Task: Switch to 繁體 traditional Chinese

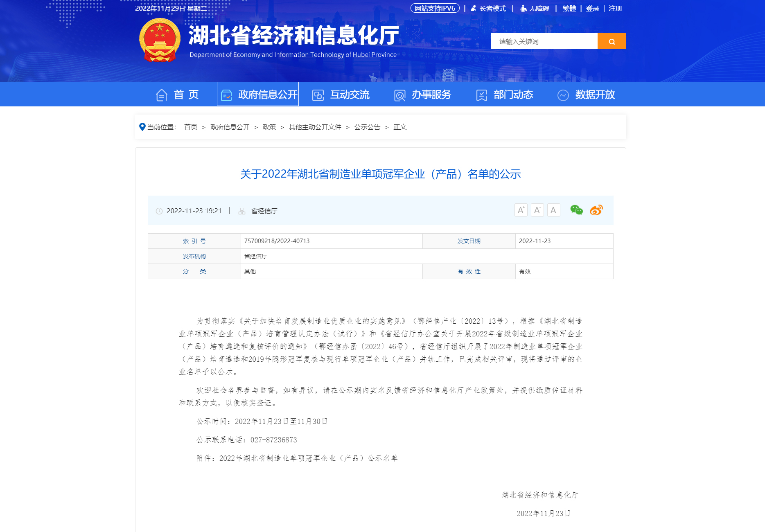Action: [x=569, y=8]
